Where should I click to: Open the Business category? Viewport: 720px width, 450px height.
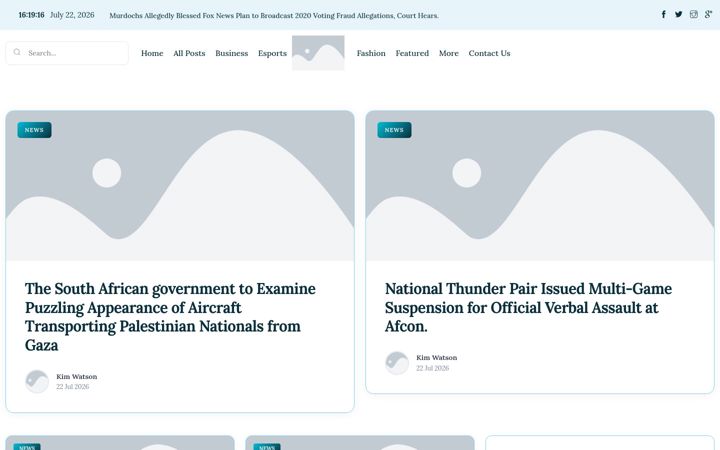pyautogui.click(x=231, y=53)
